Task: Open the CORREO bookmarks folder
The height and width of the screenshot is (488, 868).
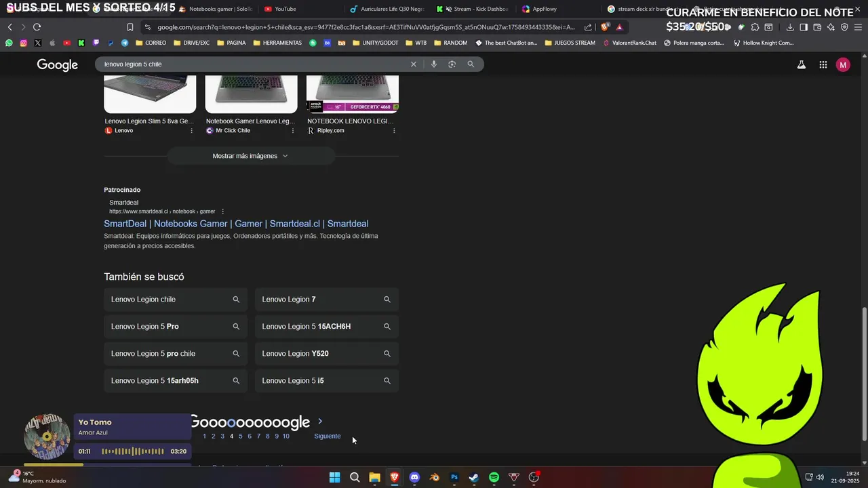Action: coord(151,43)
